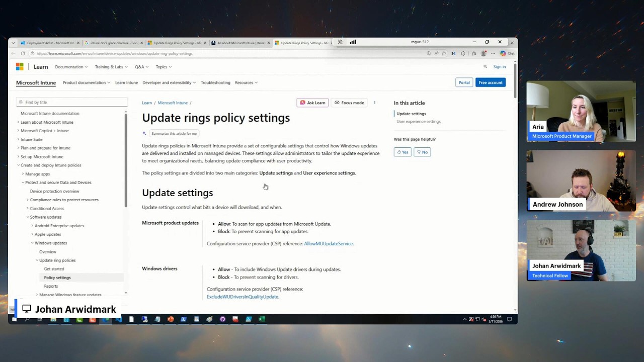644x362 pixels.
Task: Click the browser back arrow
Action: pos(14,53)
